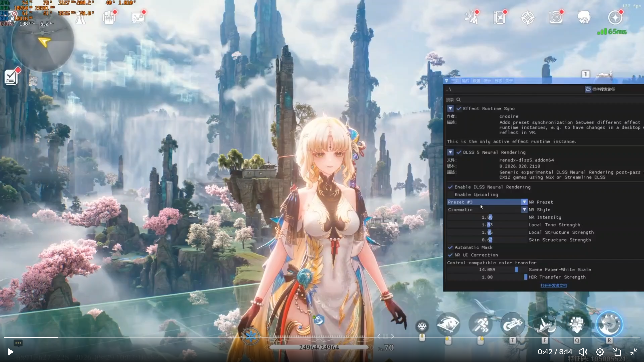The height and width of the screenshot is (362, 644).
Task: Click the icon left of the diamond emblem
Action: coord(500,18)
